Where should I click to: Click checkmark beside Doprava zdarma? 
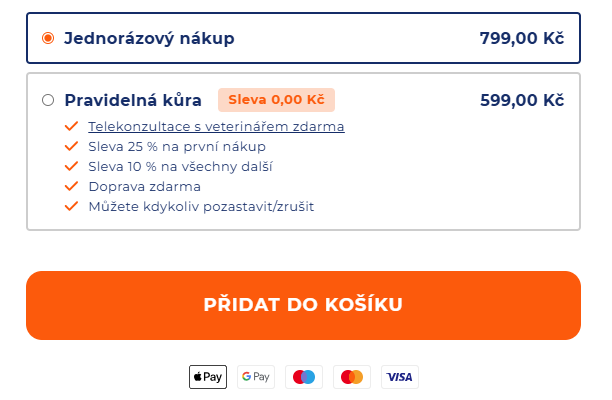[x=71, y=187]
